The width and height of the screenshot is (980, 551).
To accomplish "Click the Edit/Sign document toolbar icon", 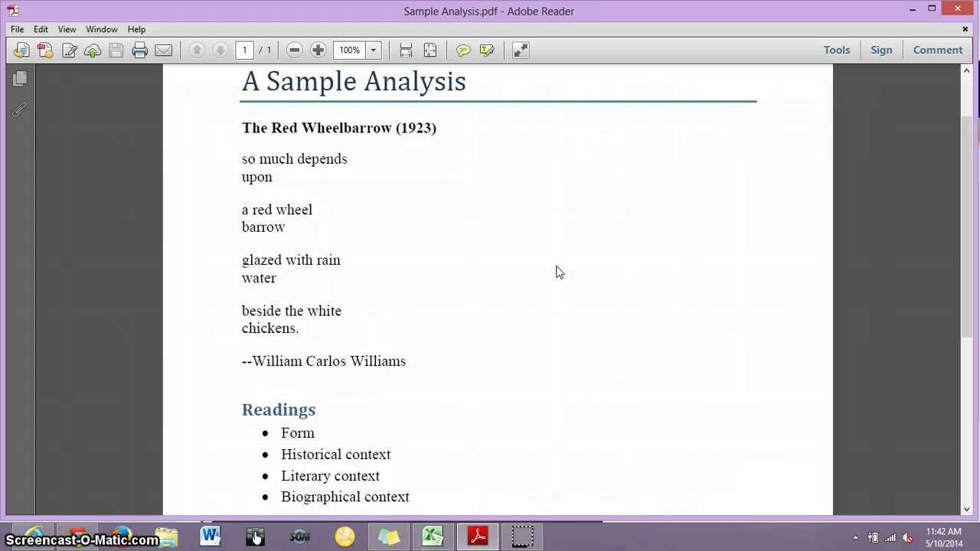I will [x=69, y=51].
